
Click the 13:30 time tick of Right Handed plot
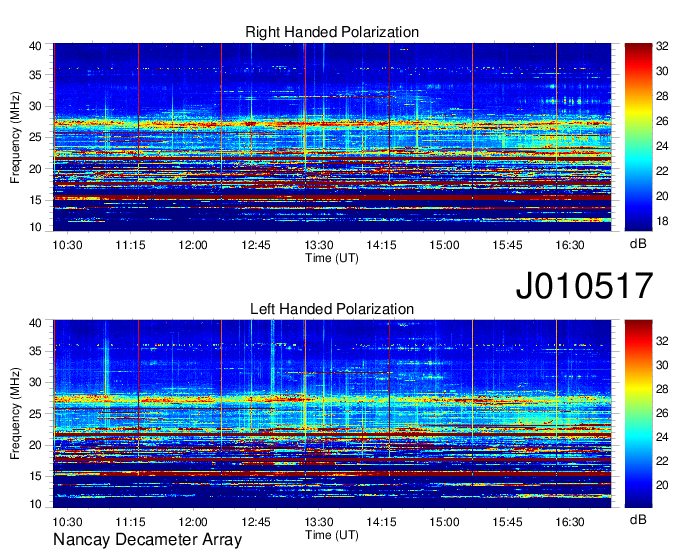click(319, 245)
